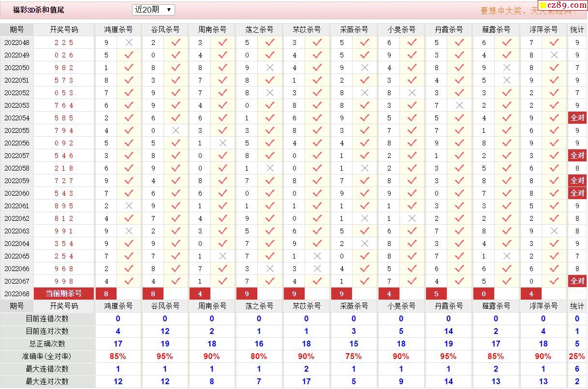This screenshot has height=389, width=588.
Task: Click the 80% accuracy value for 荡之杀号
Action: click(259, 357)
